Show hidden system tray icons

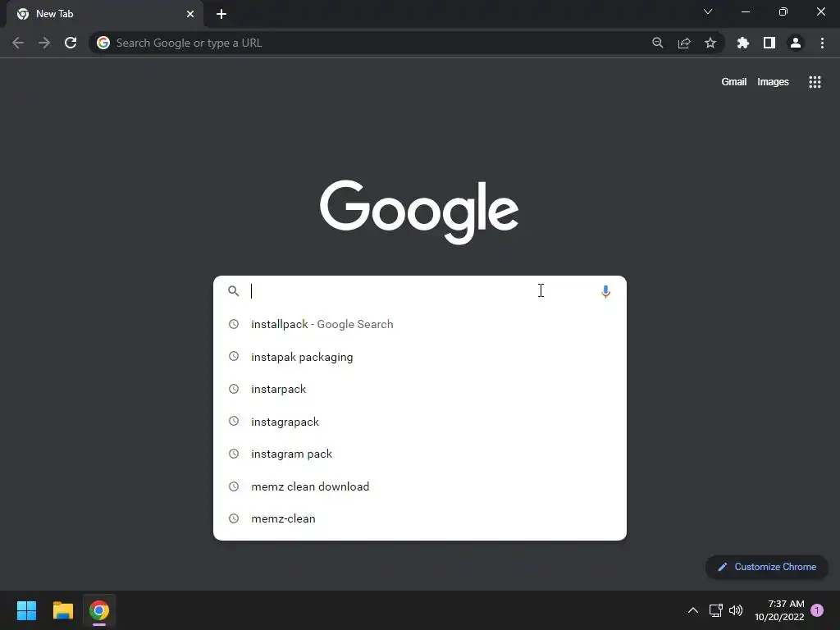(x=692, y=610)
